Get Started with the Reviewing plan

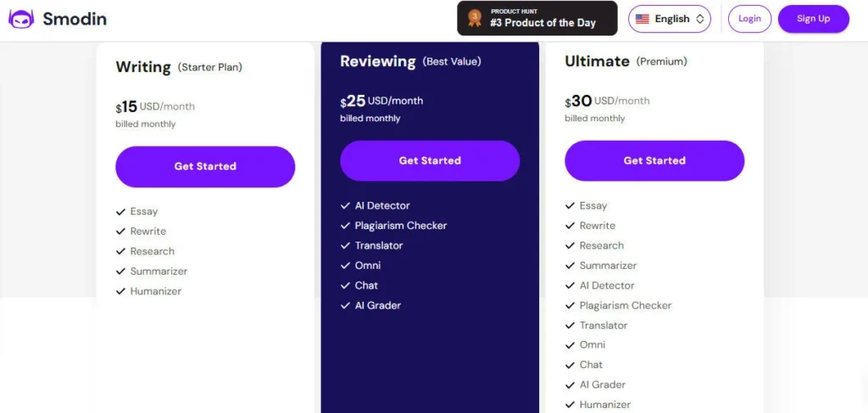coord(430,160)
